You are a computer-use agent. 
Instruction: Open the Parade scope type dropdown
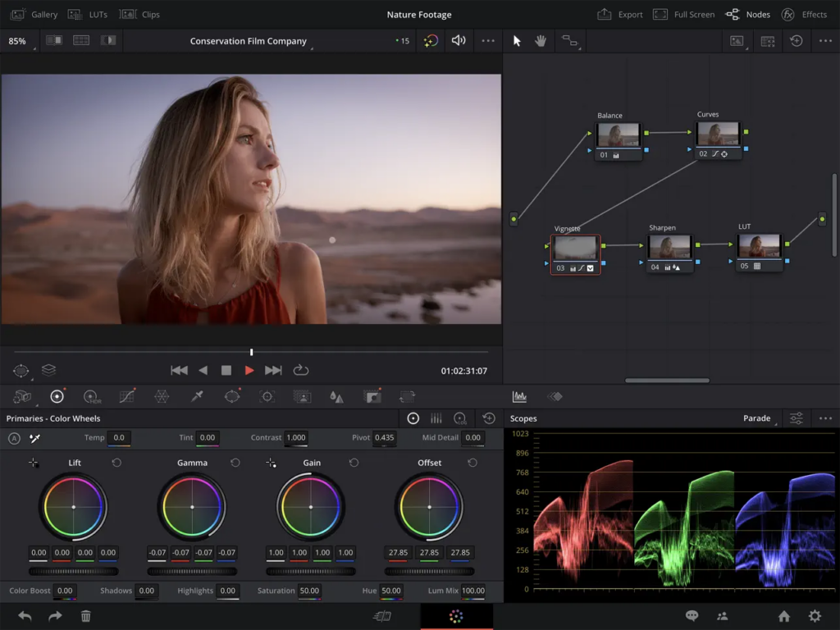[756, 418]
